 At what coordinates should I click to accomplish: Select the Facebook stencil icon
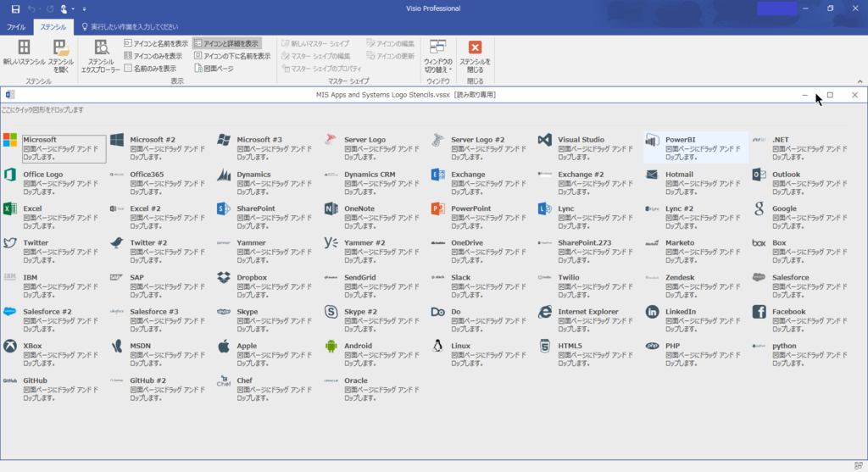(x=759, y=312)
